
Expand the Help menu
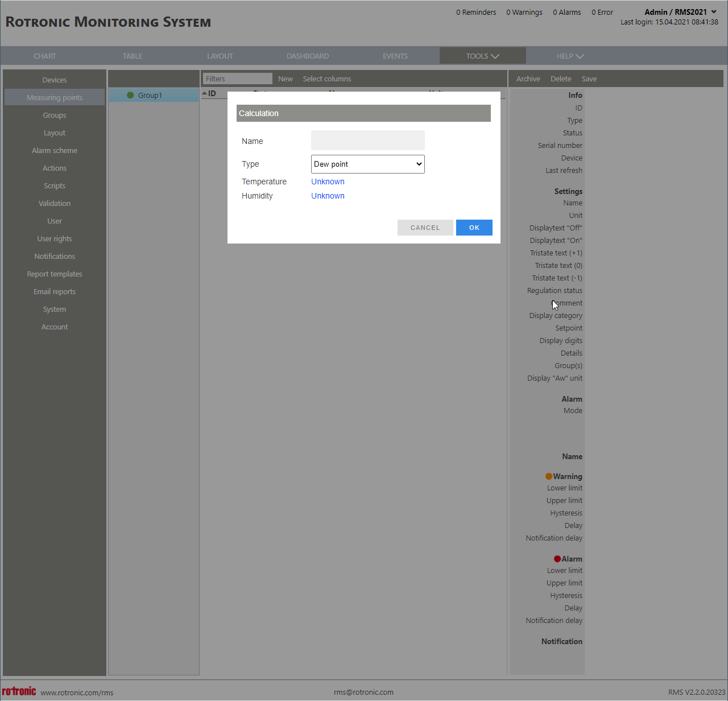point(570,56)
